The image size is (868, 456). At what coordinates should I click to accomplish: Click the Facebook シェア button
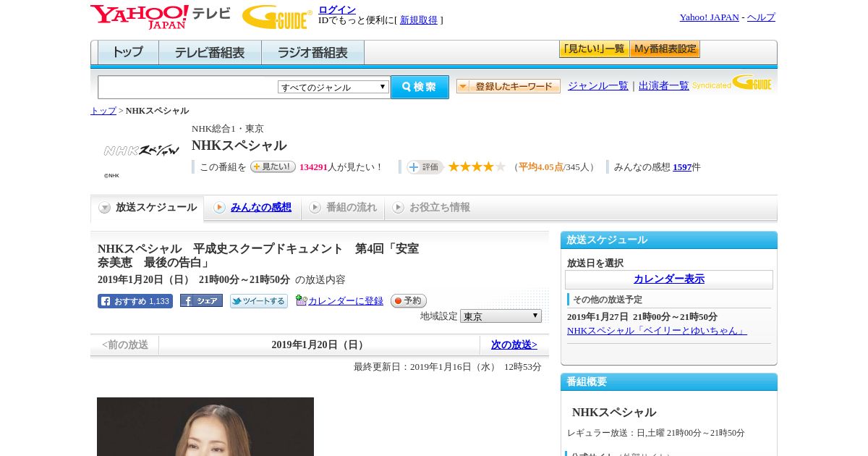point(201,300)
